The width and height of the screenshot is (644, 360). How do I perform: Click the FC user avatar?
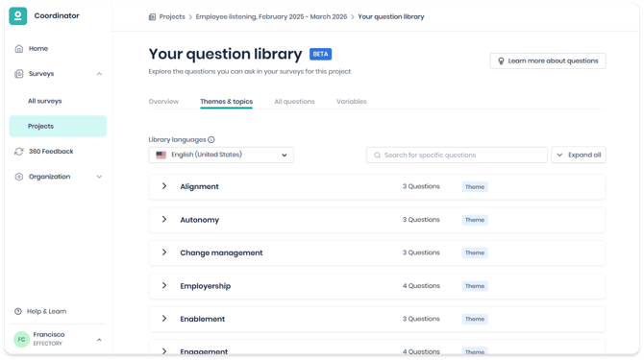coord(21,339)
